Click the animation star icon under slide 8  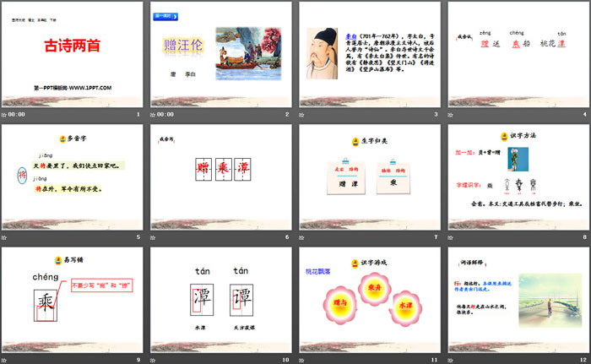click(451, 236)
